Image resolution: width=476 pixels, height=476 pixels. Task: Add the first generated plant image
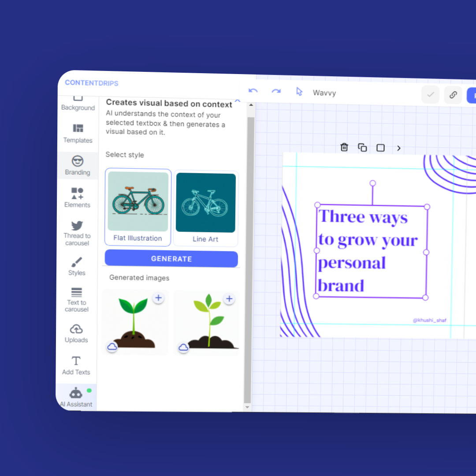[x=158, y=298]
